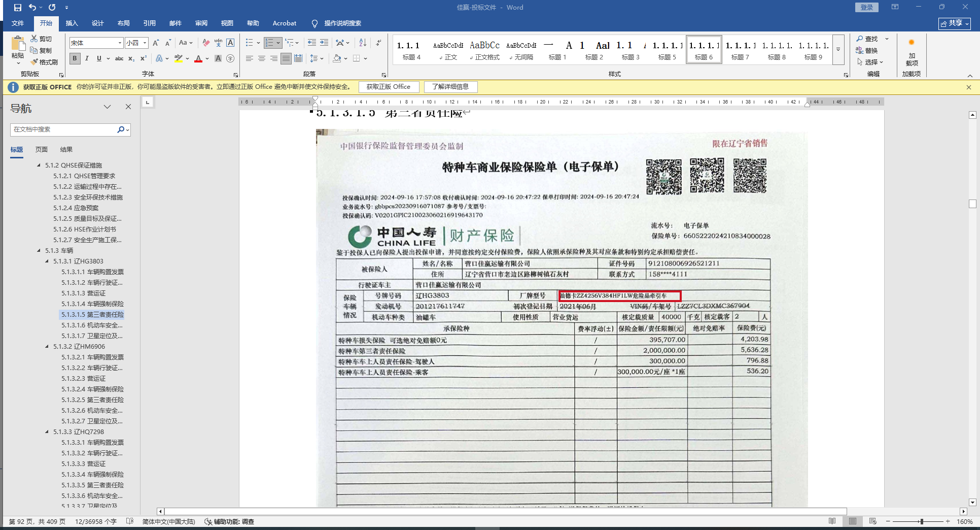Save the document from the quick access toolbar

tap(18, 8)
